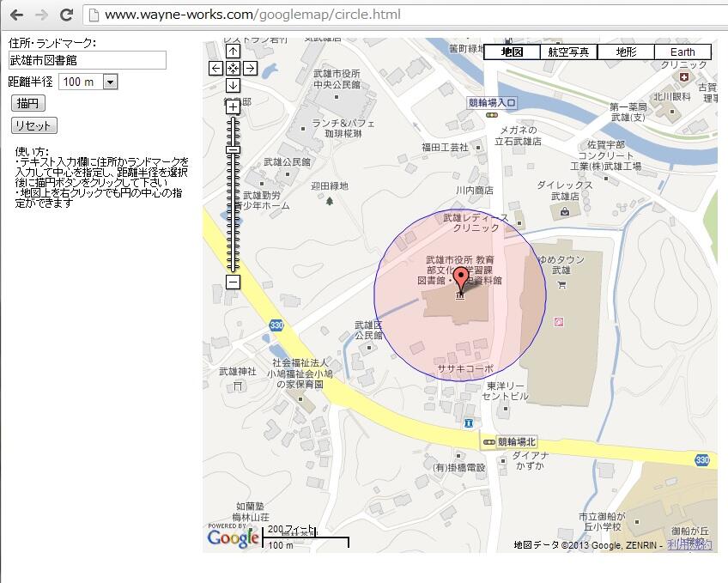
Task: Click the route 330 shield near 武雄神社
Action: click(276, 325)
